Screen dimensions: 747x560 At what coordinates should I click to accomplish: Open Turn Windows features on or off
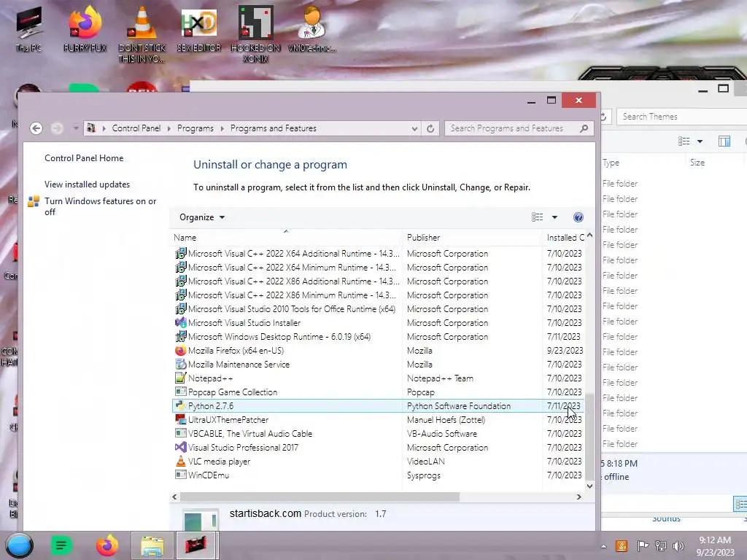(100, 206)
